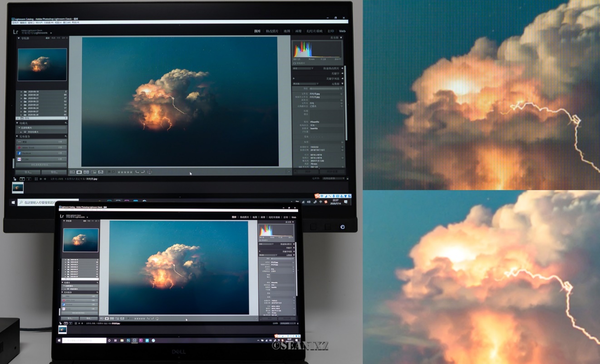Open the 文件(F) menu on the monitor
This screenshot has width=600, height=364.
click(x=15, y=22)
